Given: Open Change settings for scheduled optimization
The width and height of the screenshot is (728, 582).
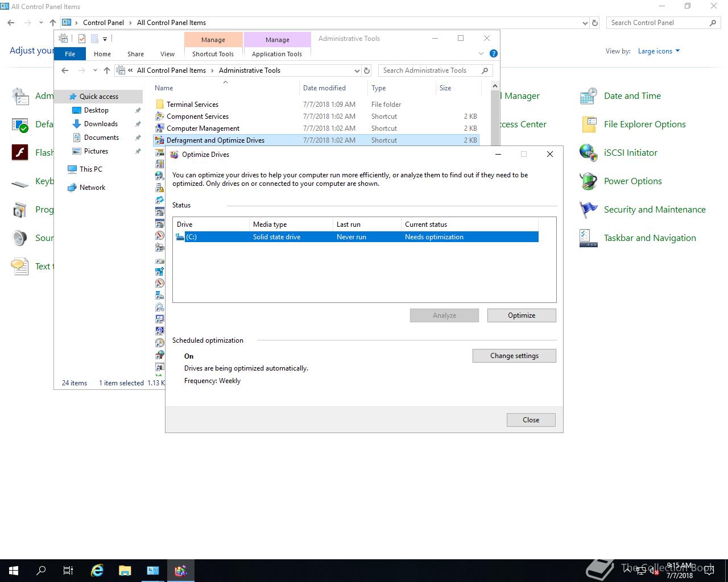Looking at the screenshot, I should (x=514, y=356).
